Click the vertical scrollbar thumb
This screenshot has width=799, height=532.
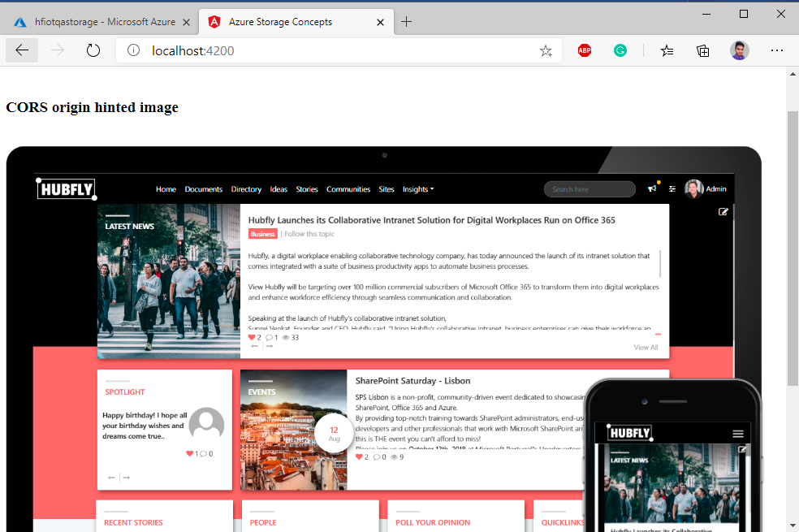[x=793, y=249]
